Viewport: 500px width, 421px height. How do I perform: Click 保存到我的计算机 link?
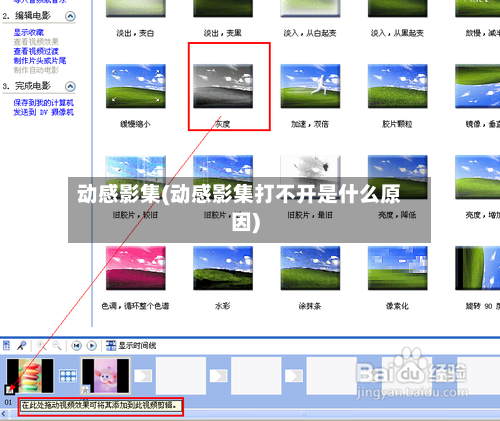[44, 103]
